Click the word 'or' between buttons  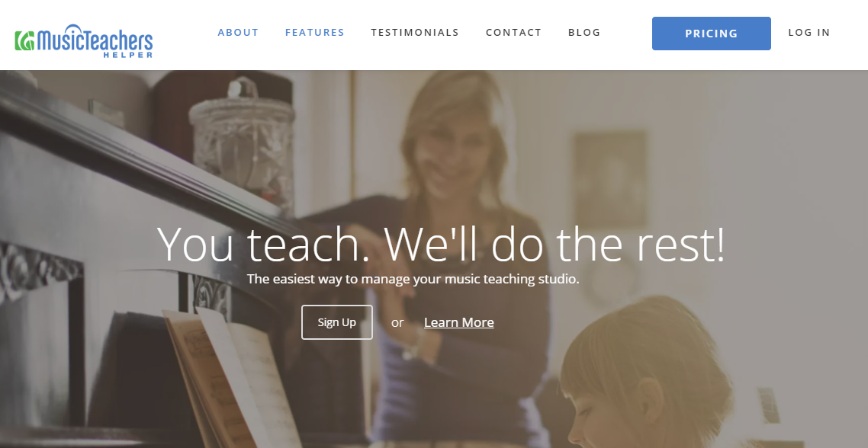point(397,322)
